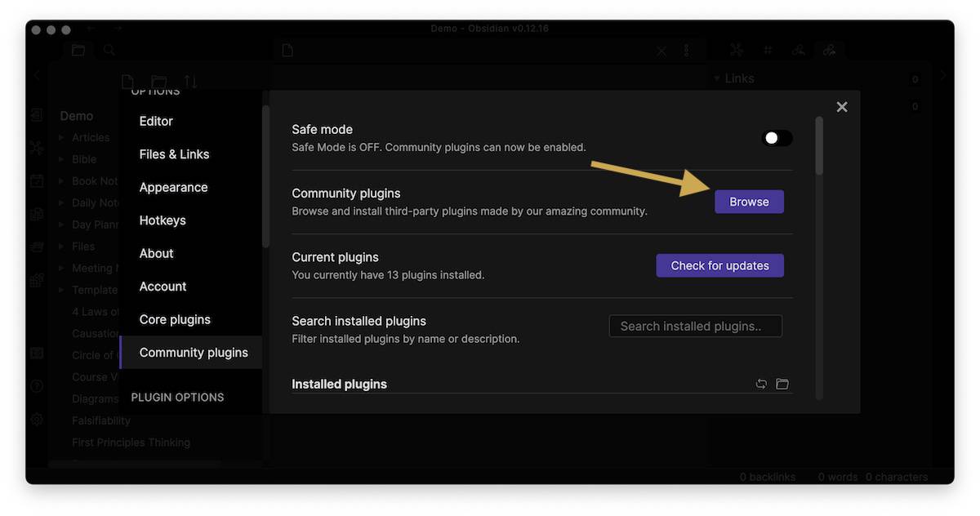Toggle the Safe mode switch
Viewport: 980px width, 516px height.
(777, 138)
